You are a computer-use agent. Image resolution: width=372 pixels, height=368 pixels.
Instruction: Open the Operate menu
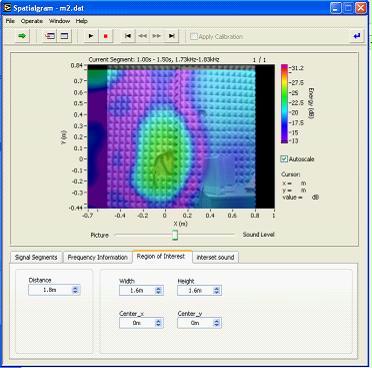(x=32, y=21)
